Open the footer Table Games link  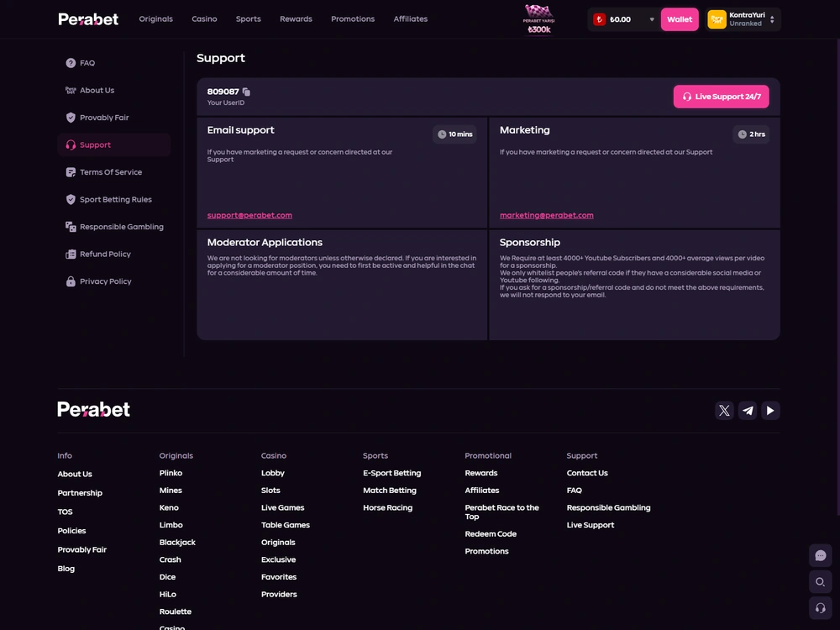(x=286, y=525)
